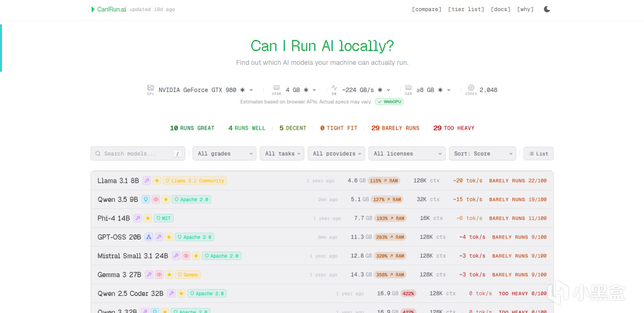Click the Gemma license badge
This screenshot has height=313, width=644.
188,274
